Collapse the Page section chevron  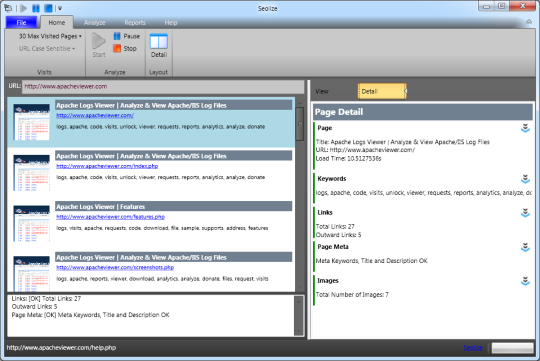525,128
